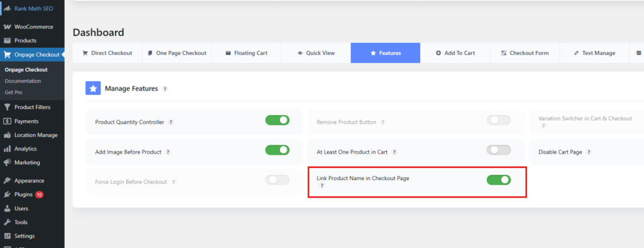Click the Plugins update count badge
Screen dimensions: 644x248
pyautogui.click(x=40, y=194)
